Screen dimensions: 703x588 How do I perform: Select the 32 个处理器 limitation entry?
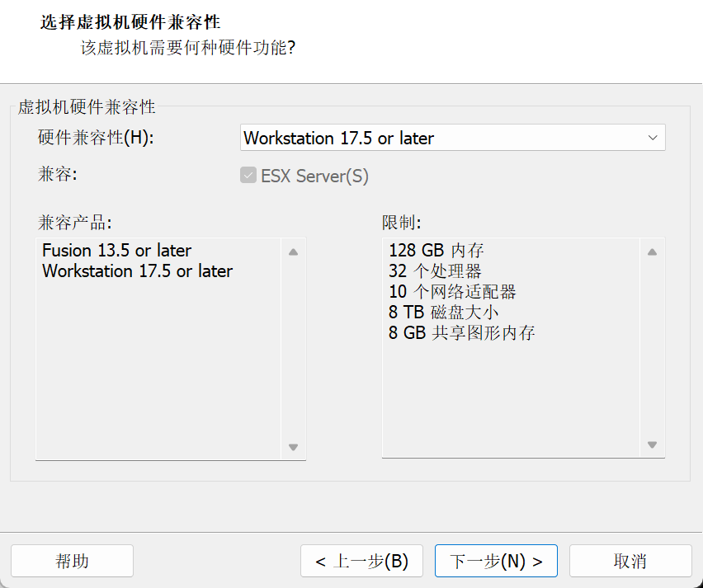pos(435,270)
